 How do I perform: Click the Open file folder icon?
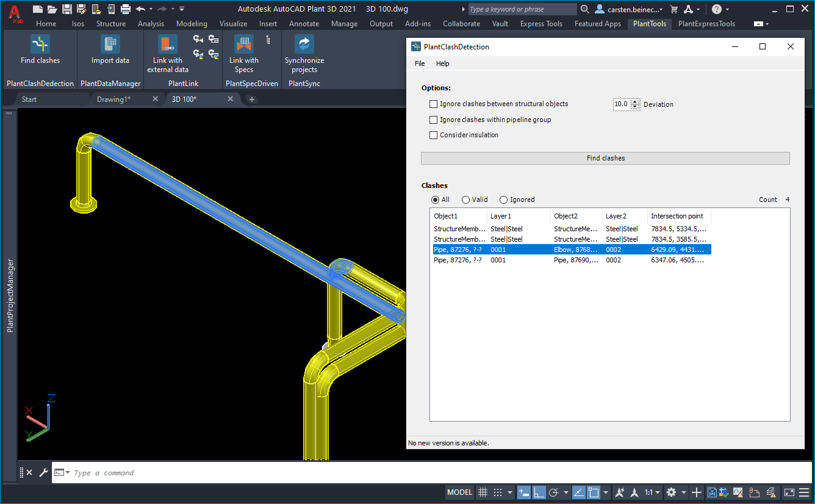(x=52, y=9)
